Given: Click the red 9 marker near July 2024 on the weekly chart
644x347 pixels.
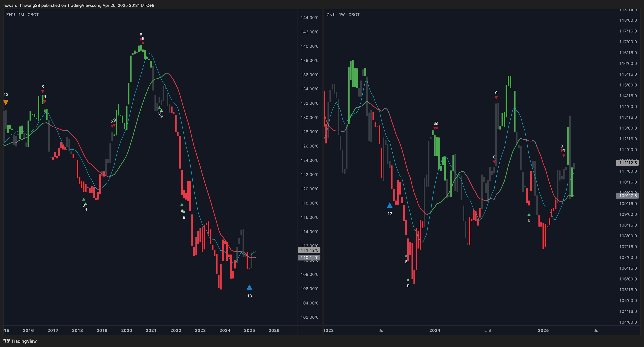Looking at the screenshot, I should [496, 97].
